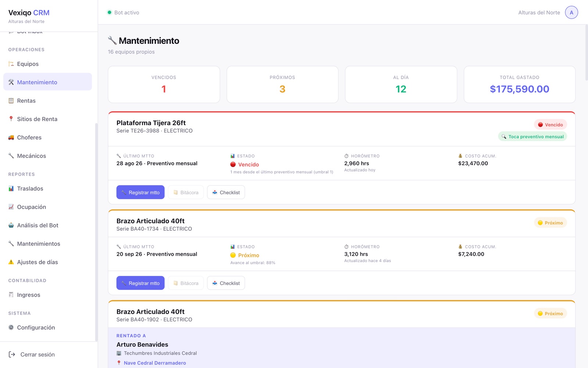Click the Vencidos summary card
Image resolution: width=588 pixels, height=368 pixels.
pos(164,84)
